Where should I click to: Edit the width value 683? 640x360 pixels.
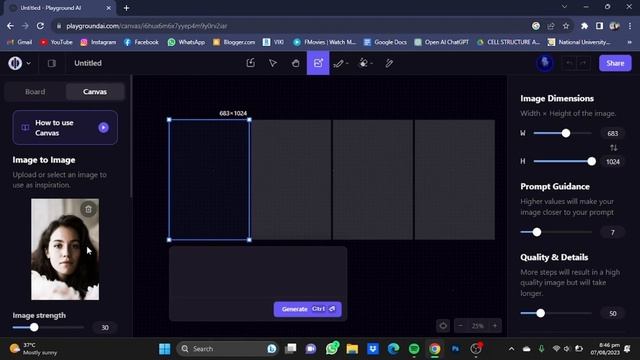pos(612,133)
